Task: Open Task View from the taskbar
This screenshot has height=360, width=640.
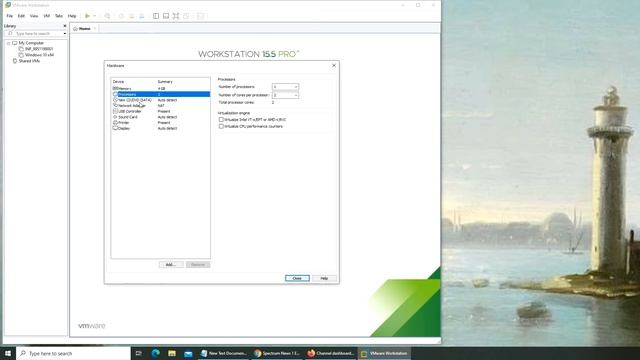Action: tap(139, 353)
